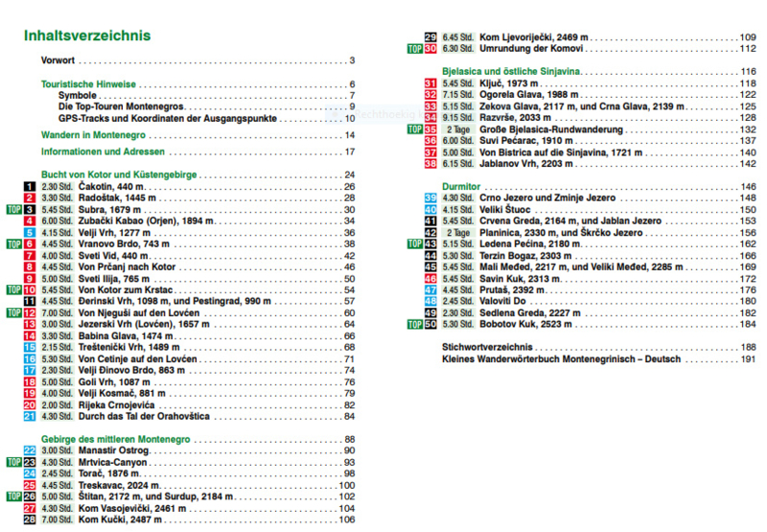Select 'Treskavac, 2024 m' tour

coord(118,486)
